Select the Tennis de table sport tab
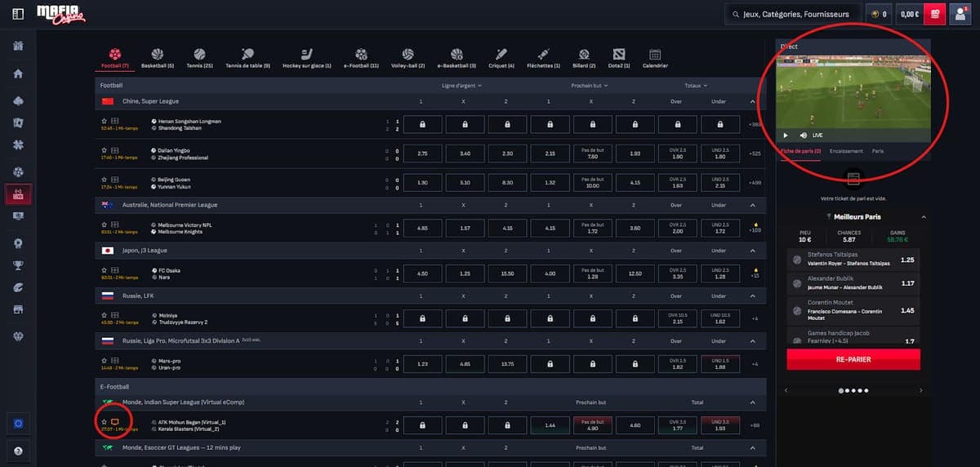This screenshot has width=980, height=467. tap(247, 58)
